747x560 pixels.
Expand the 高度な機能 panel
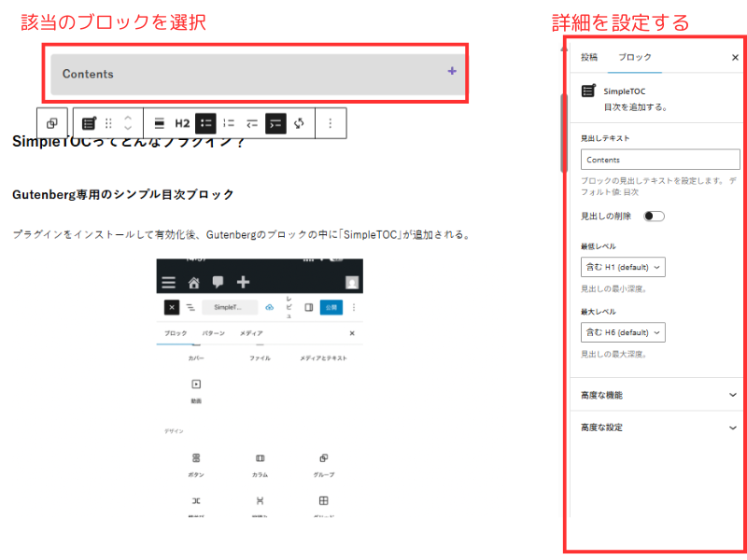(658, 395)
